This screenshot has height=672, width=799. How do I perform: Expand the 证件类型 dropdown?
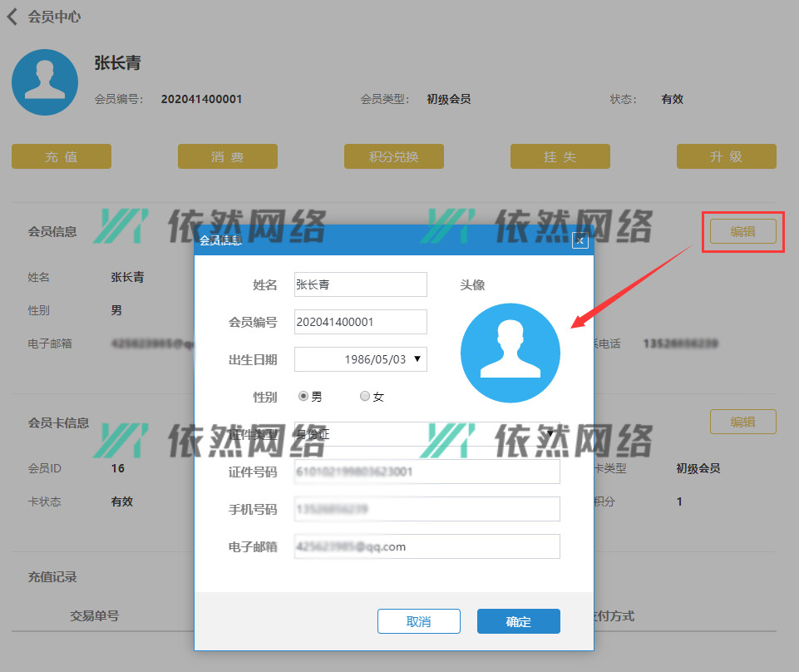(x=549, y=433)
